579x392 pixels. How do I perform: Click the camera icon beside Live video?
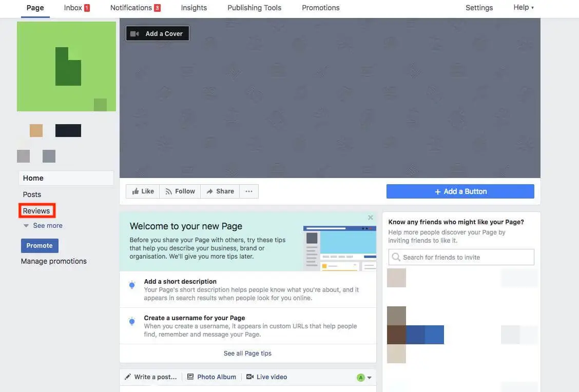pos(250,377)
